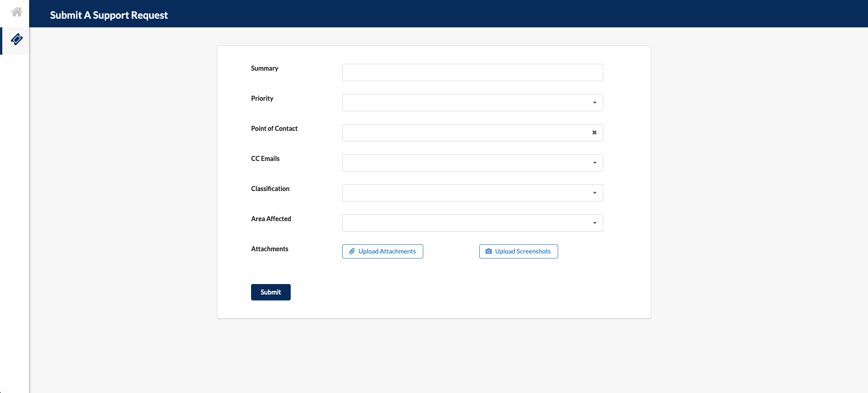Viewport: 868px width, 393px height.
Task: Click the Summary field label
Action: pos(264,68)
